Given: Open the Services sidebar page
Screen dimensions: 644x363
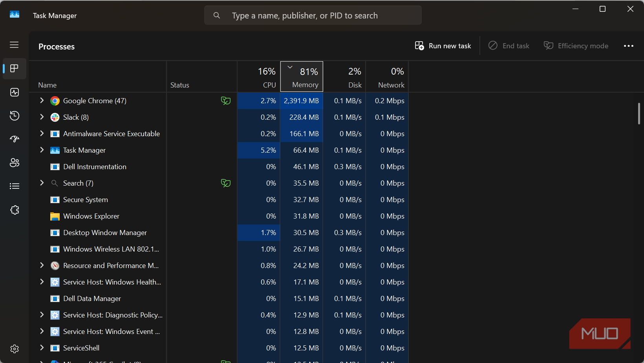Looking at the screenshot, I should 14,210.
